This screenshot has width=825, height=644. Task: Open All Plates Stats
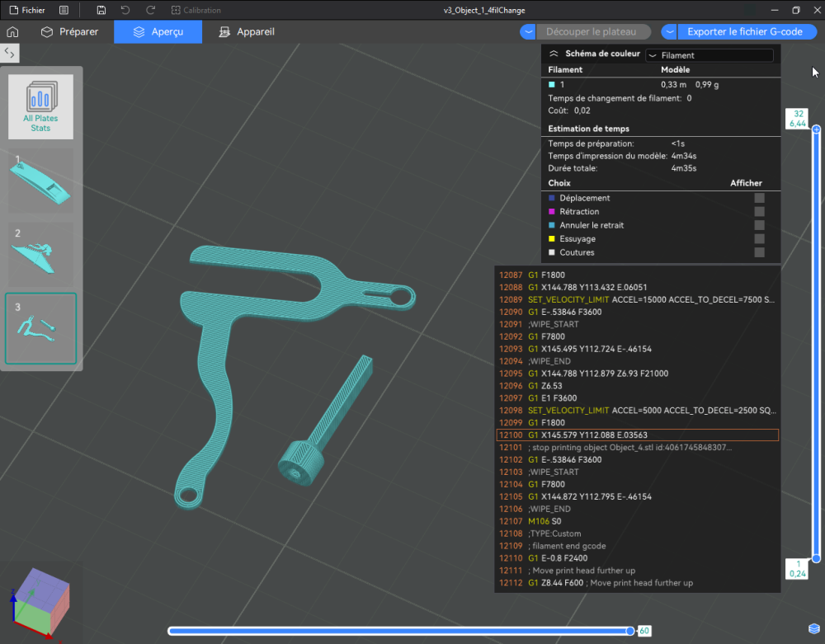click(x=41, y=106)
